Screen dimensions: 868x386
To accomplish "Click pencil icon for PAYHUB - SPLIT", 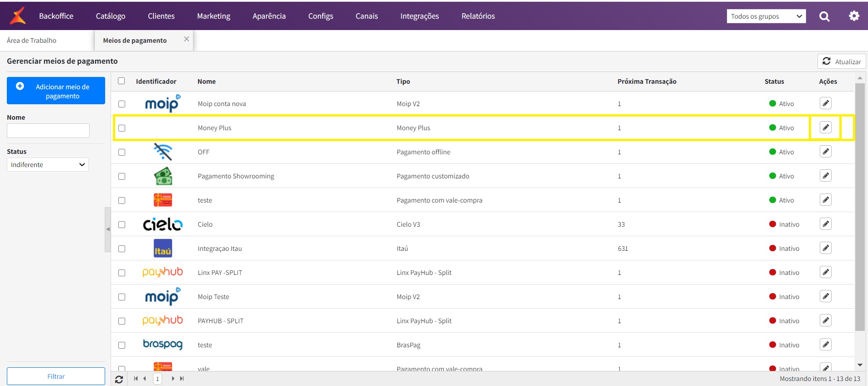I will click(826, 320).
